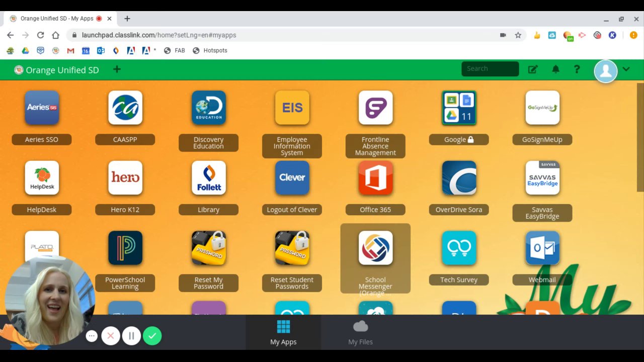Viewport: 644px width, 362px height.
Task: Launch the GoSignMeUp app icon
Action: pyautogui.click(x=542, y=108)
